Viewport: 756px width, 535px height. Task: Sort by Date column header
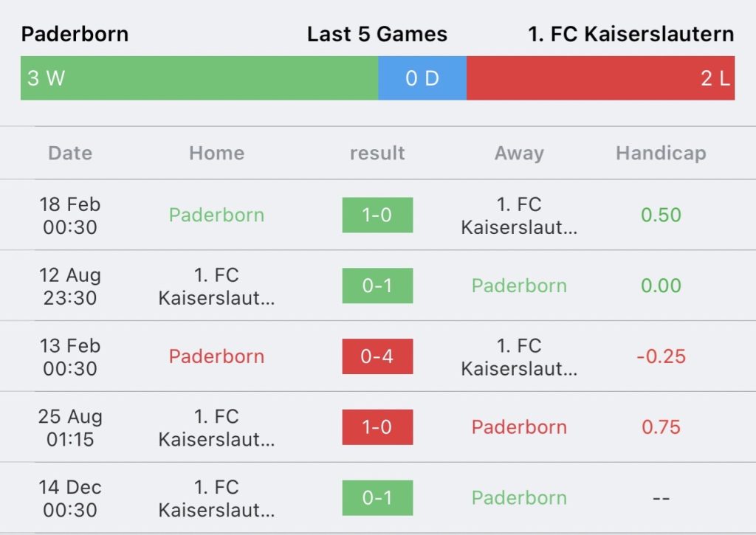pyautogui.click(x=70, y=153)
